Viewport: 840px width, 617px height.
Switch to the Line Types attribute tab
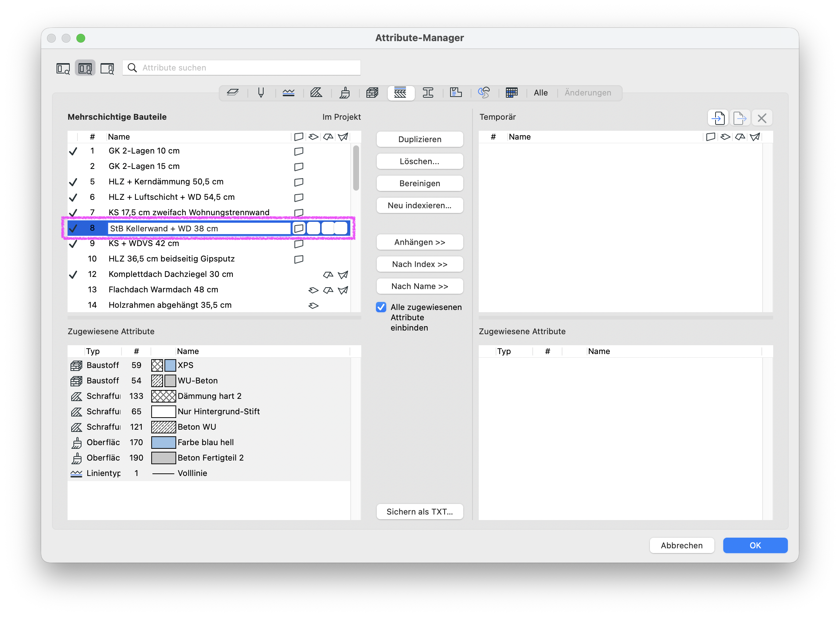(x=289, y=93)
